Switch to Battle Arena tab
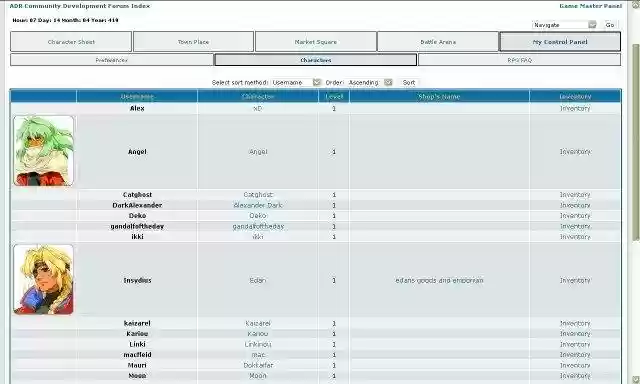The height and width of the screenshot is (384, 640). point(438,42)
